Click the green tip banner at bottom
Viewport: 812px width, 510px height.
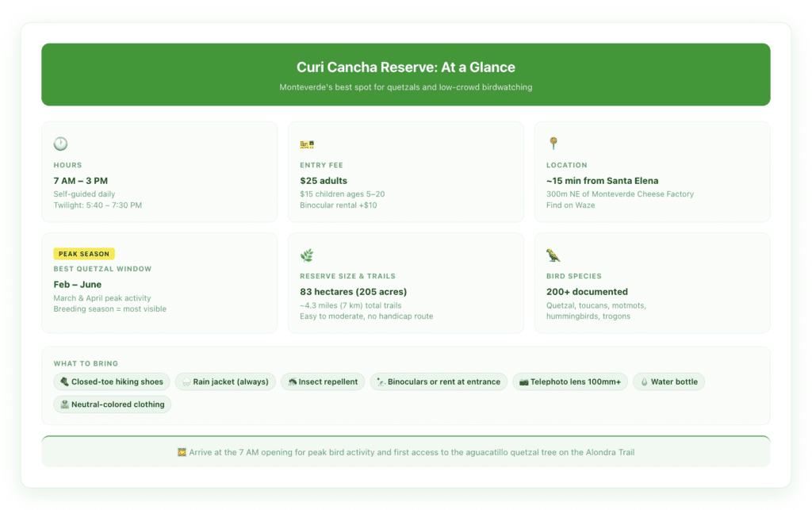405,452
